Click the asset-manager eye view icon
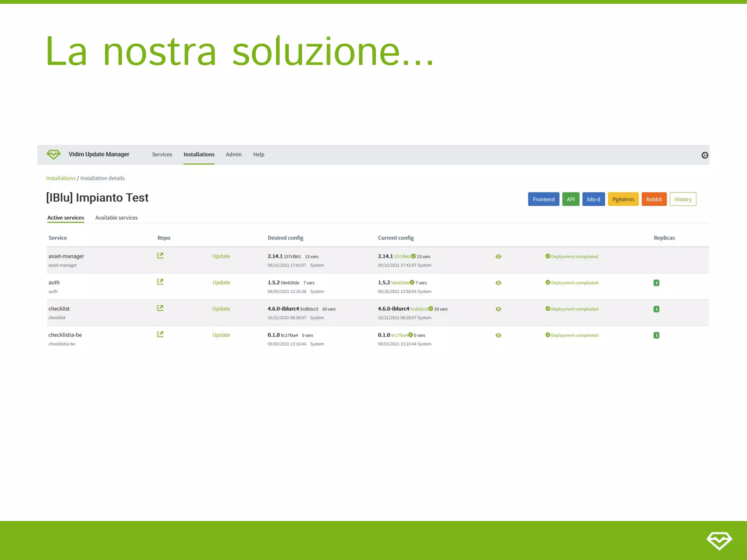The width and height of the screenshot is (747, 560). pyautogui.click(x=498, y=257)
